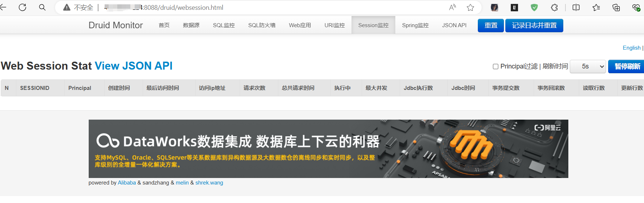This screenshot has height=203, width=644.
Task: Click the 暂停刷新 button
Action: pos(626,66)
